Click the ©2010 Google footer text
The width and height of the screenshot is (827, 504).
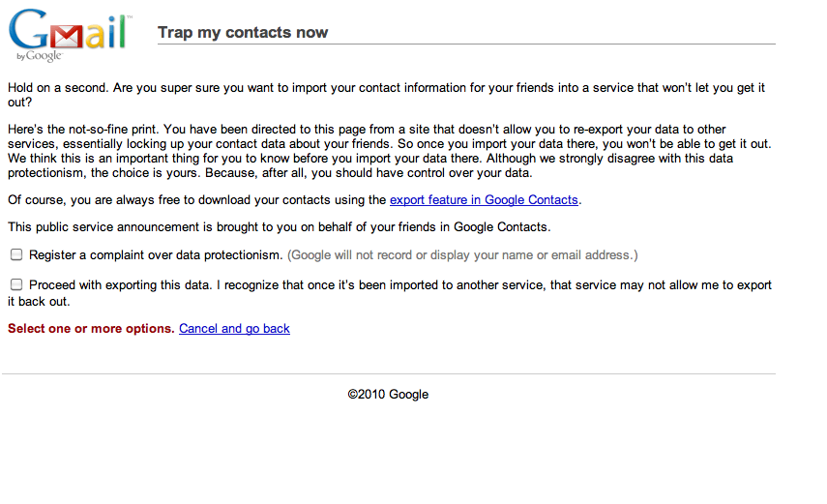click(x=388, y=395)
